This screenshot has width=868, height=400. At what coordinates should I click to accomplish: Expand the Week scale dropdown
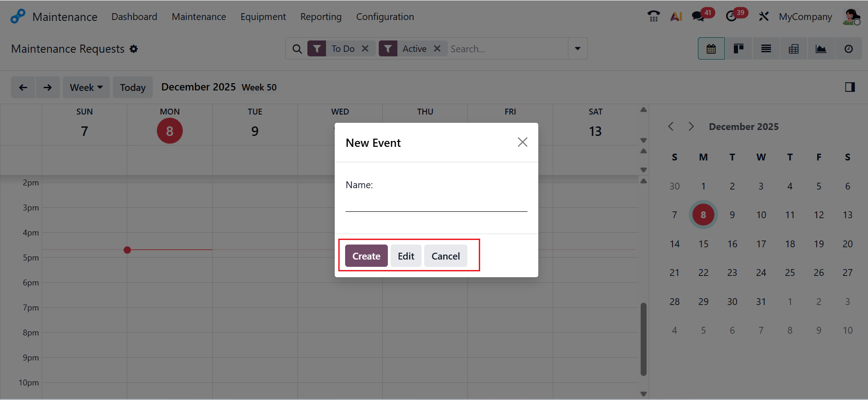point(86,87)
